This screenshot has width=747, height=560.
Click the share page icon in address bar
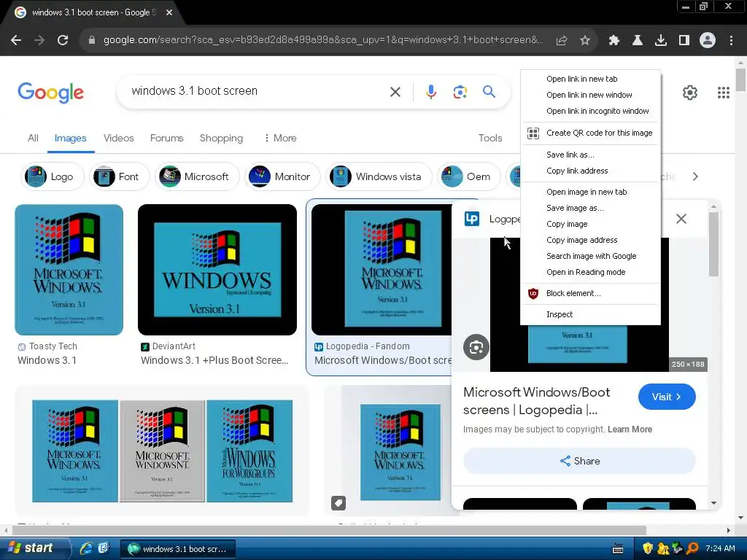coord(562,41)
